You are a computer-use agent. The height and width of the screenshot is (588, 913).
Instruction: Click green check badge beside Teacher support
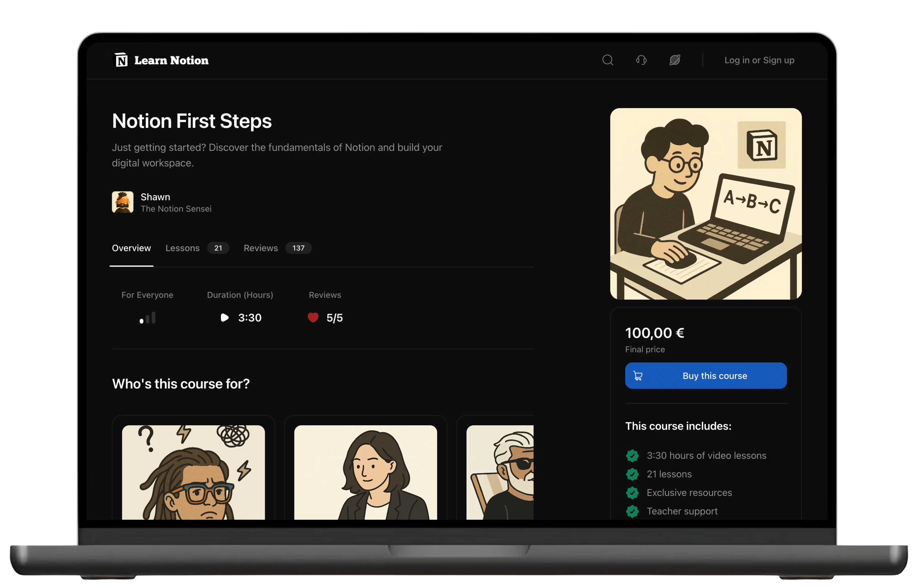coord(632,511)
